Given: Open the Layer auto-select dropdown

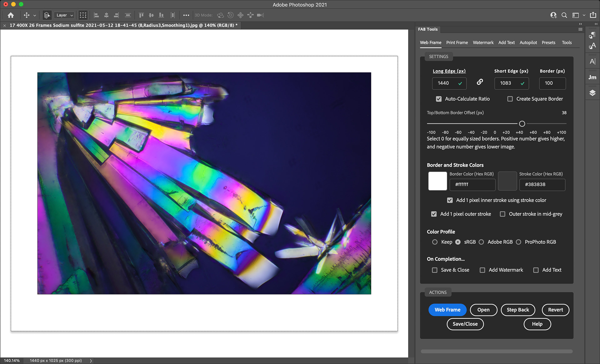Looking at the screenshot, I should (65, 15).
